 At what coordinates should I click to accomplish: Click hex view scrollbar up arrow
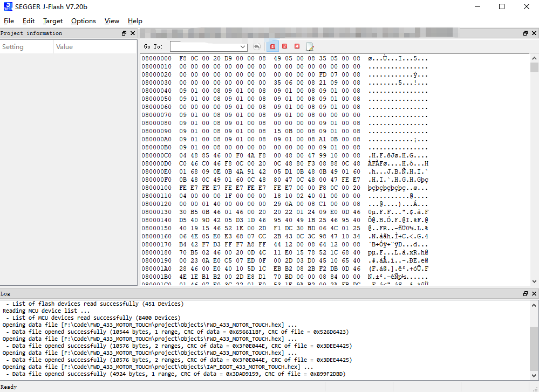pyautogui.click(x=534, y=58)
